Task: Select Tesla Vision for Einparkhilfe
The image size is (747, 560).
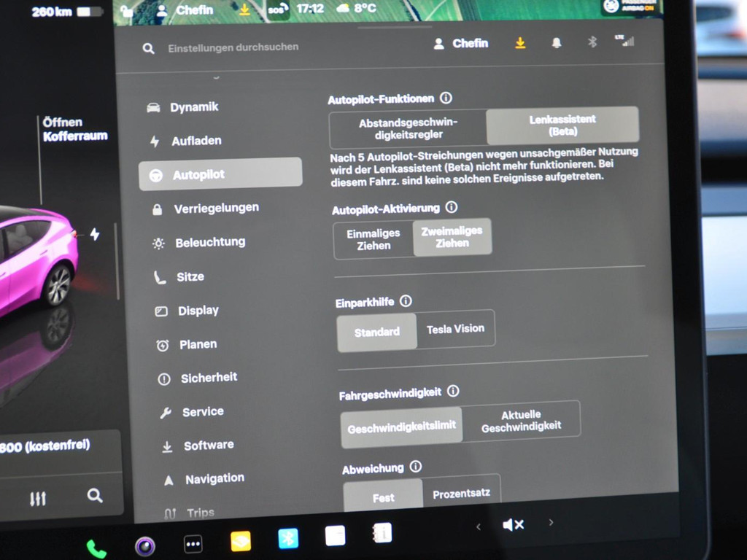Action: 455,329
